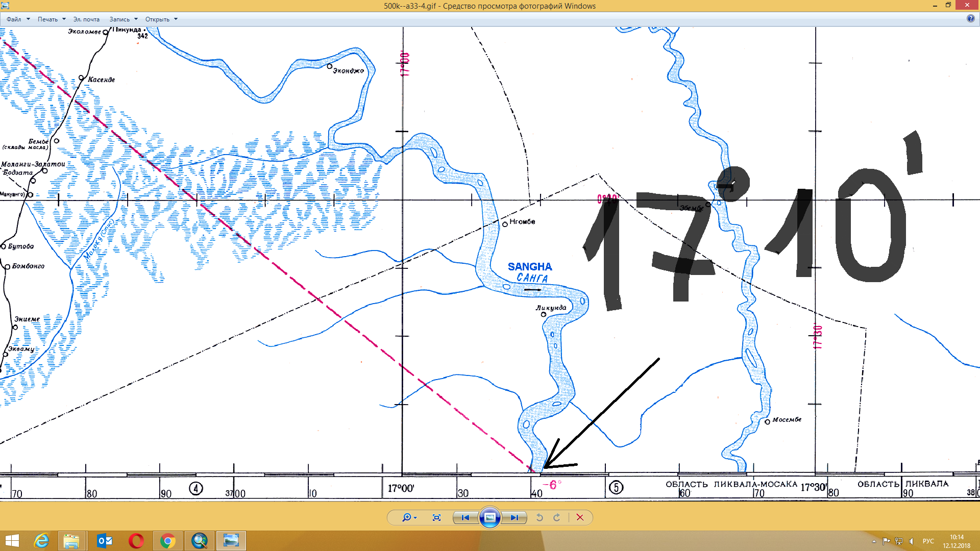
Task: Open the help question mark icon
Action: [970, 19]
